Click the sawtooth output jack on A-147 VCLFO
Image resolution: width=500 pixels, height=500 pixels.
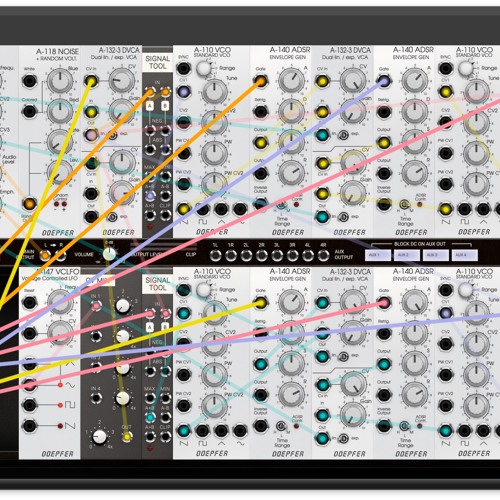pos(29,426)
